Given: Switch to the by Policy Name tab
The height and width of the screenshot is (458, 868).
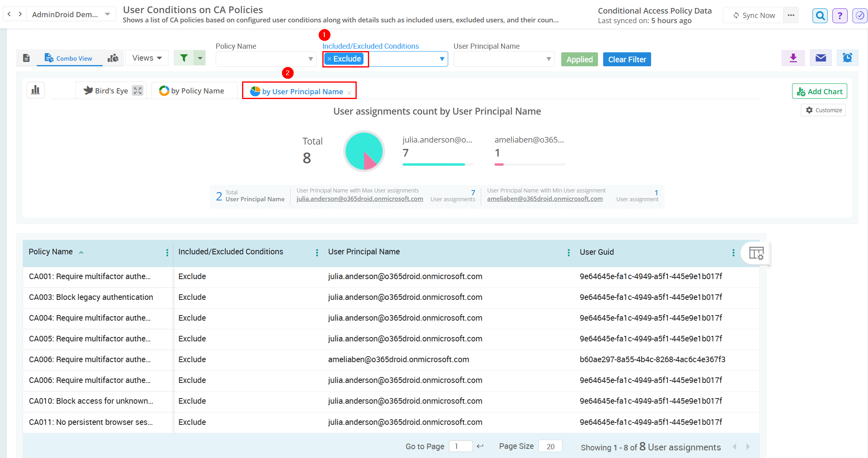Looking at the screenshot, I should tap(192, 91).
